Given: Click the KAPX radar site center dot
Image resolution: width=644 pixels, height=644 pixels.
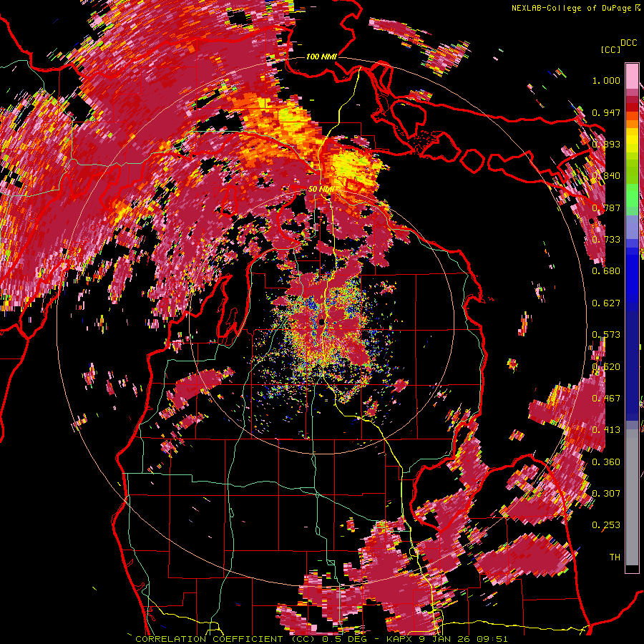Looking at the screenshot, I should [321, 323].
